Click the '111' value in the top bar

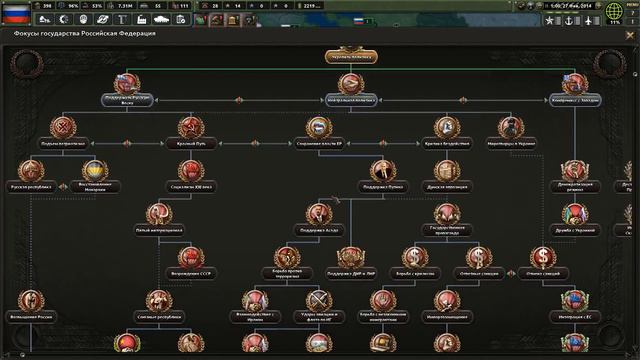(x=184, y=6)
